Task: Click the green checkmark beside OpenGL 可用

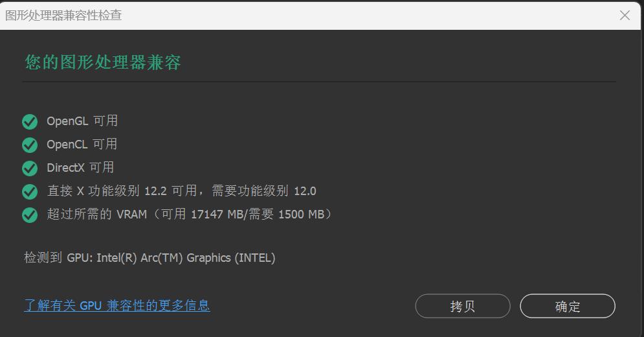Action: click(30, 122)
